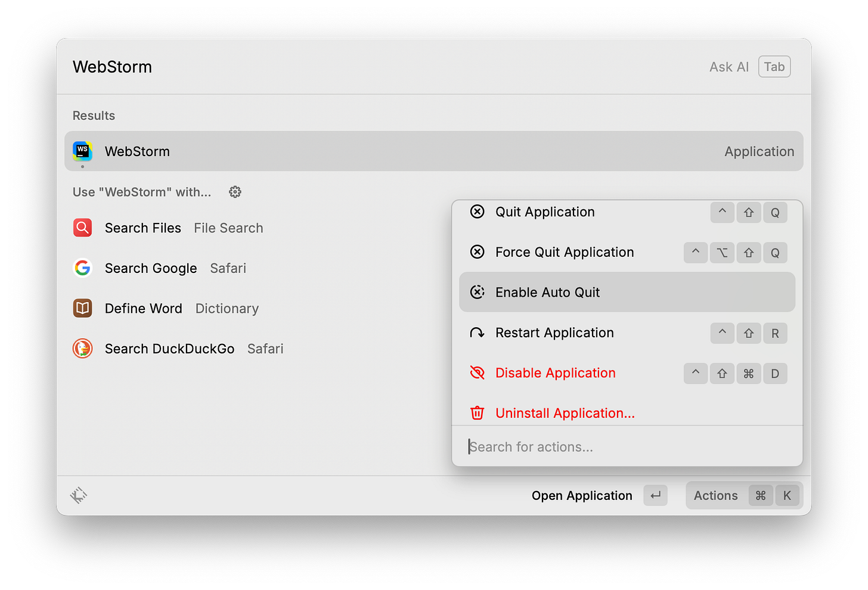
Task: Select Disable Application action
Action: pos(627,373)
